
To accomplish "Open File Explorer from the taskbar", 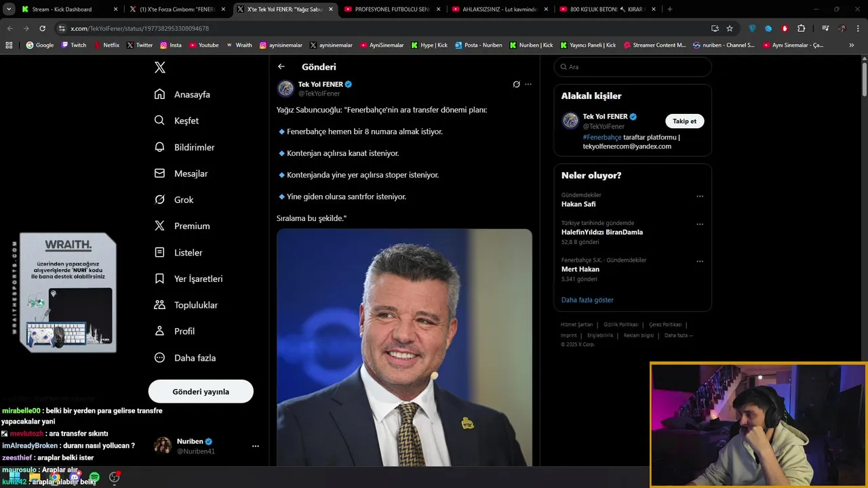I will pyautogui.click(x=35, y=477).
